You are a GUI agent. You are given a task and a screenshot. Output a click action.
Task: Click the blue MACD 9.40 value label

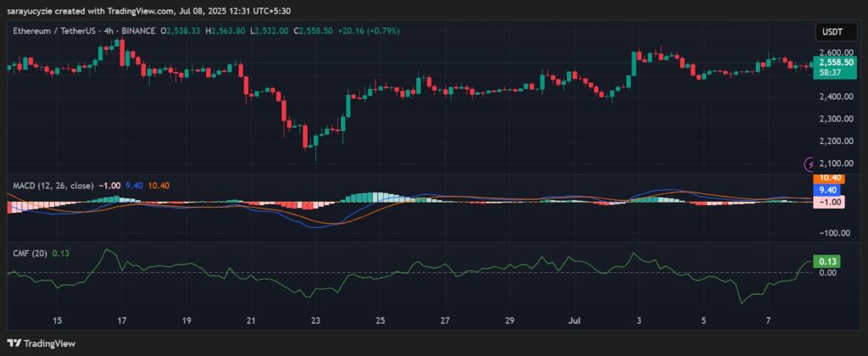pos(827,191)
